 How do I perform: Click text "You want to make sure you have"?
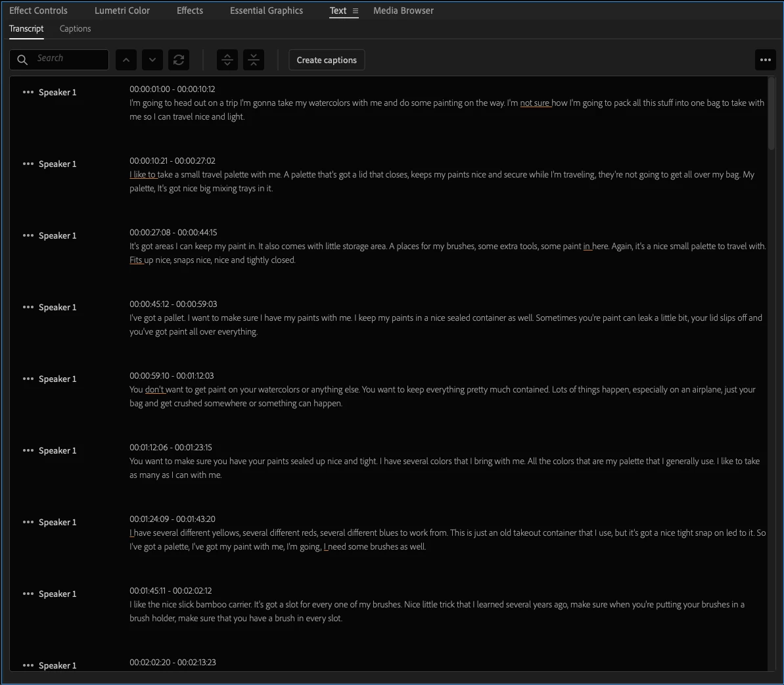188,461
